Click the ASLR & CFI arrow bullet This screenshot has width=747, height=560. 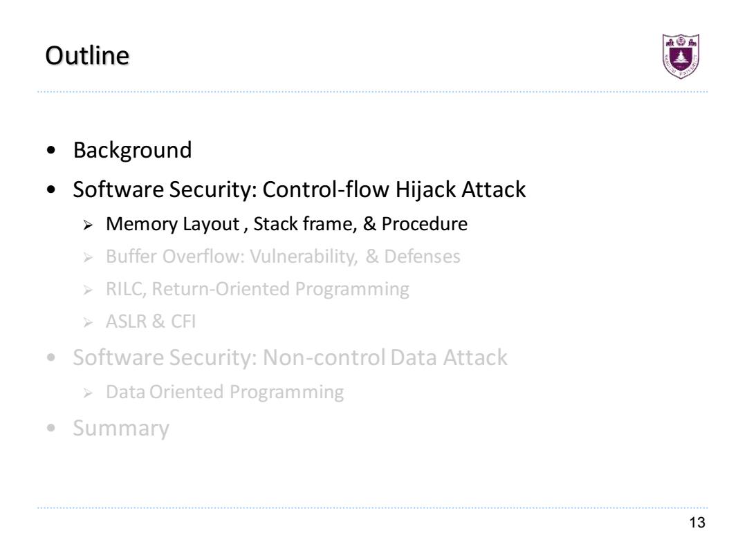click(88, 323)
